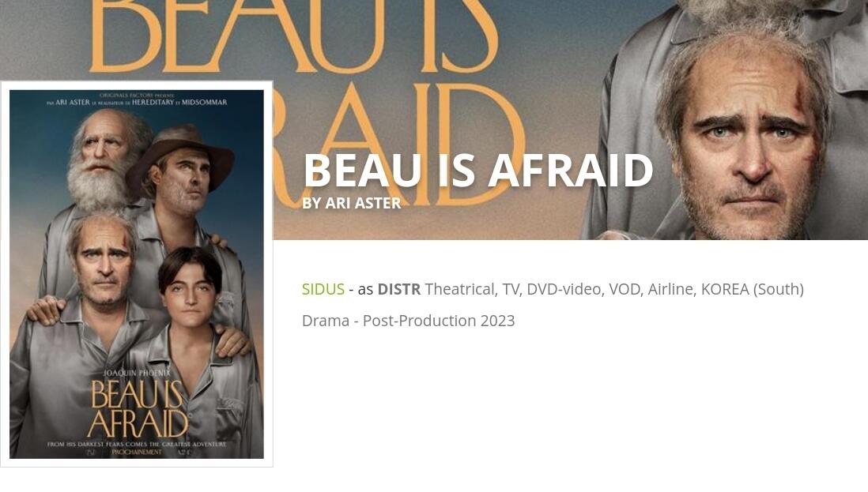Open the SIDUS distributor link
This screenshot has width=868, height=492.
[323, 289]
